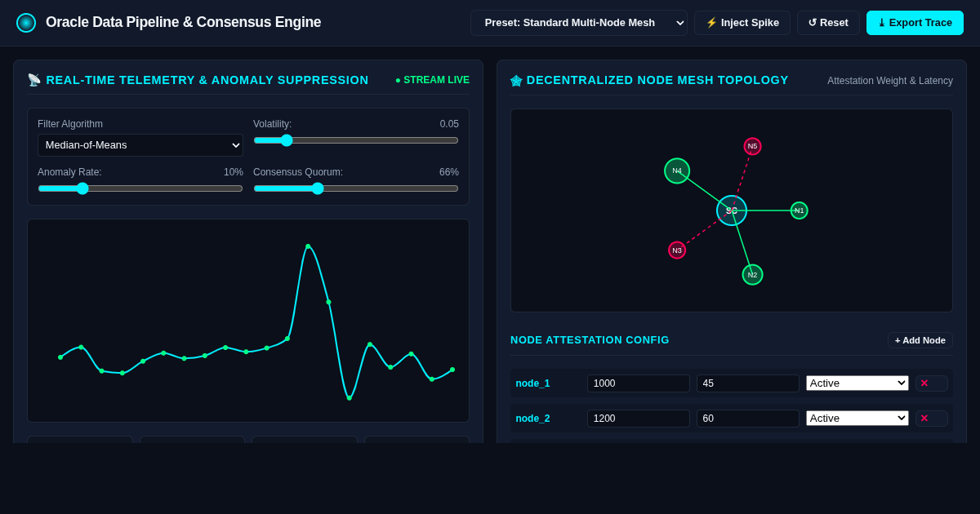Screen dimensions: 980x514
Task: Click the spike peak point on telemetry chart
Action: coord(308,246)
